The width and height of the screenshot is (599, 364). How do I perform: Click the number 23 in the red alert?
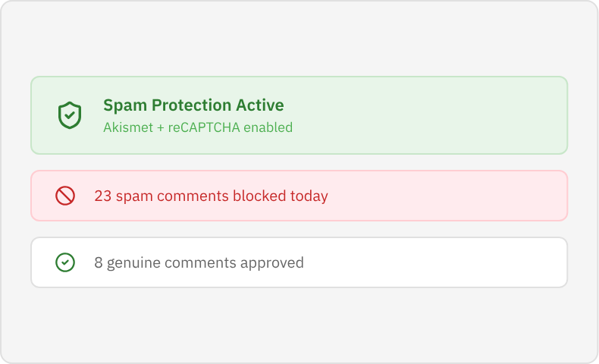102,196
